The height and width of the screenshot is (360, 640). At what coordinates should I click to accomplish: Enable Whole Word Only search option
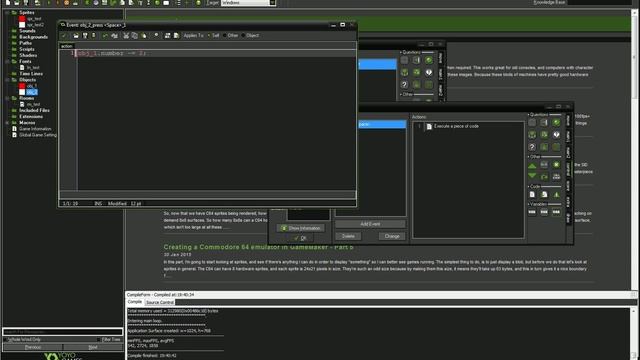coord(23,339)
